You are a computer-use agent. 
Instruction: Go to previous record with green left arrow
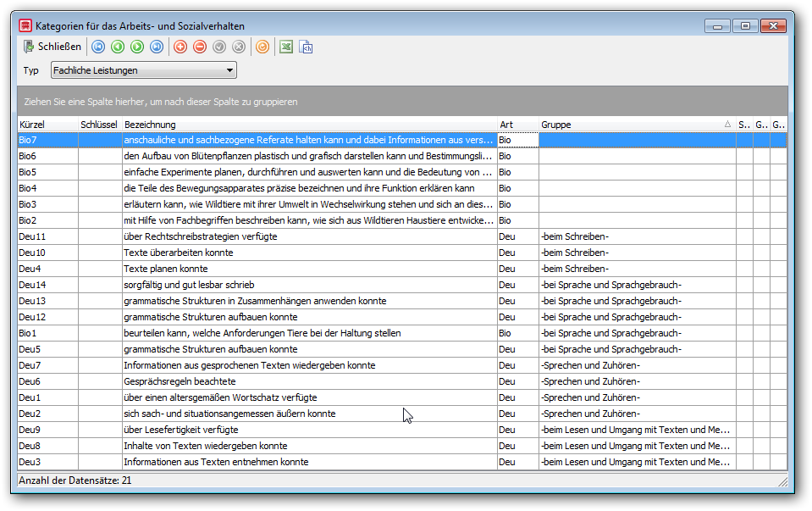point(118,47)
